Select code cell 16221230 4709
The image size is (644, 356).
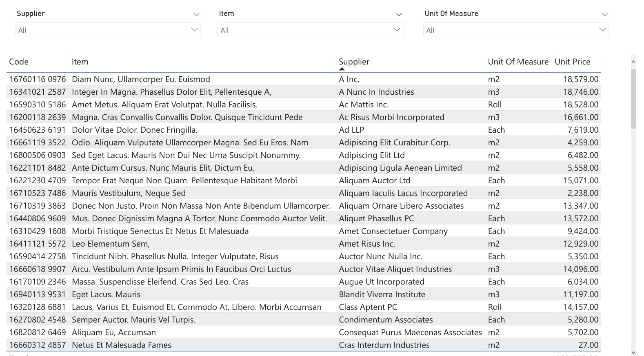pyautogui.click(x=38, y=180)
